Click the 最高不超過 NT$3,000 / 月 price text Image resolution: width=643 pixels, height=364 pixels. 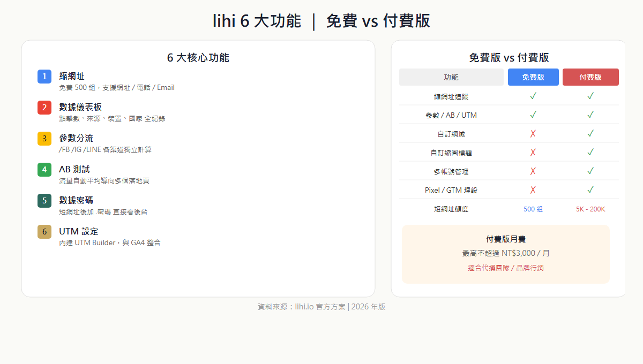506,253
